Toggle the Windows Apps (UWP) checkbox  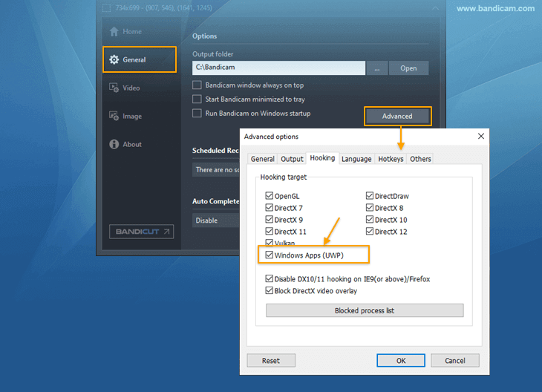[x=270, y=255]
